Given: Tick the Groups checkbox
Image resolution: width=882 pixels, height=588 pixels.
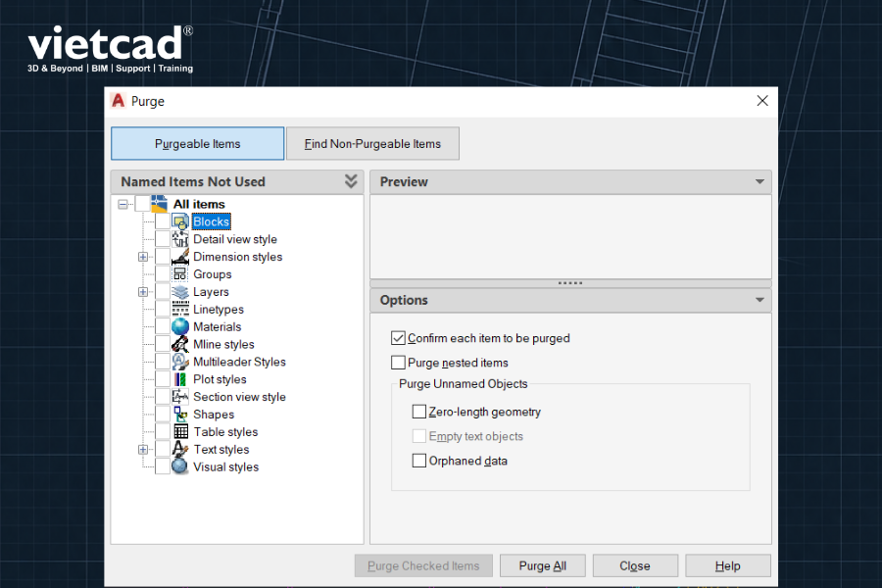Looking at the screenshot, I should (x=163, y=274).
